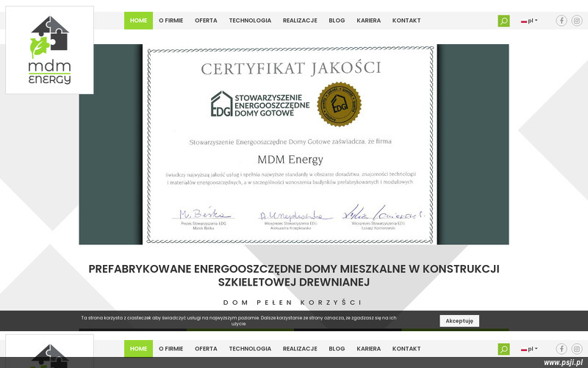The width and height of the screenshot is (588, 368).
Task: Open Facebook icon in bottom header
Action: click(562, 349)
